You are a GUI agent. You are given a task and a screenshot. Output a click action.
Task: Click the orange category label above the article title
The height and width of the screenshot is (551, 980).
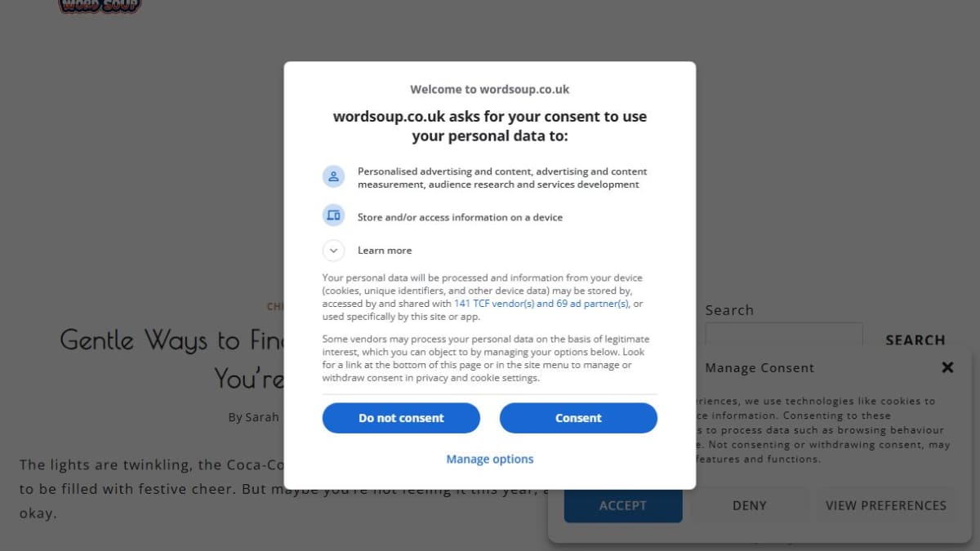[275, 307]
